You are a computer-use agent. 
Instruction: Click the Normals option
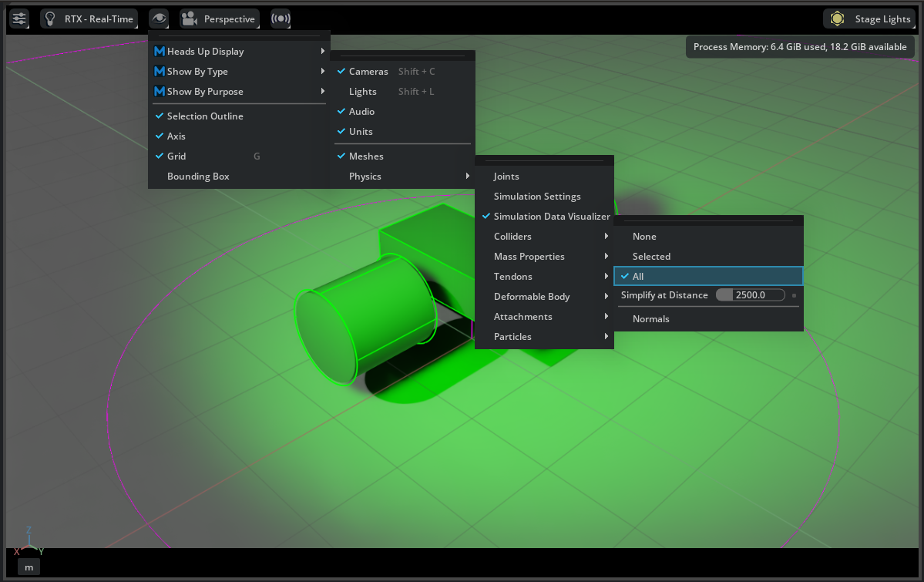pyautogui.click(x=650, y=318)
